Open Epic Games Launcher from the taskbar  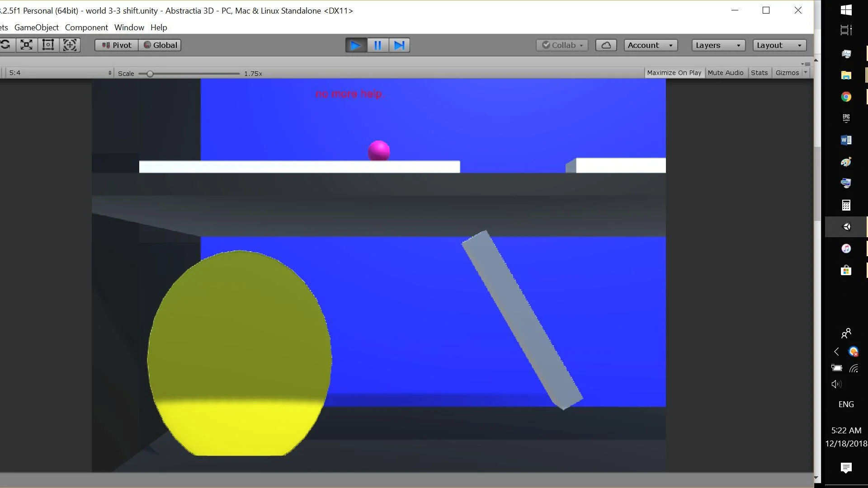point(846,118)
